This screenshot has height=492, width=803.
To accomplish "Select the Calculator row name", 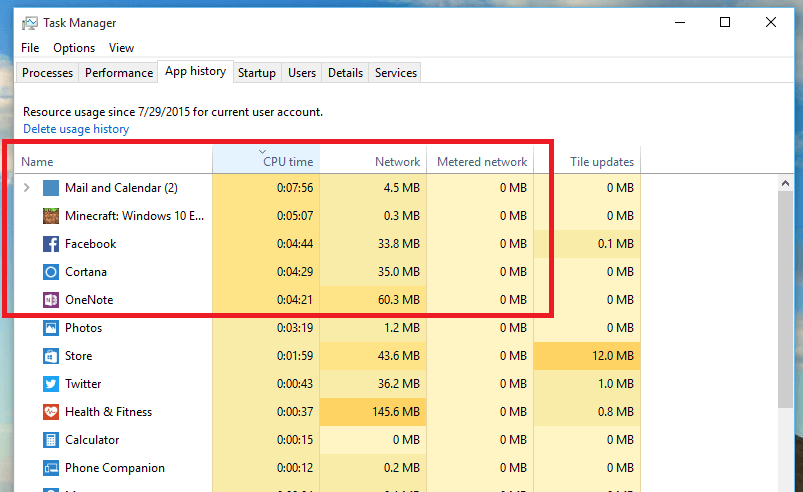I will click(92, 440).
